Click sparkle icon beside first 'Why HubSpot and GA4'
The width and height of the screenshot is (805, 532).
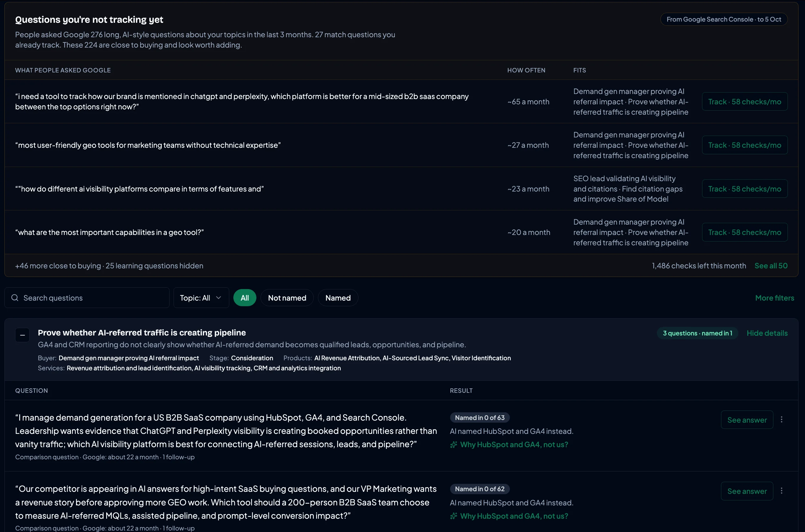[x=454, y=445]
